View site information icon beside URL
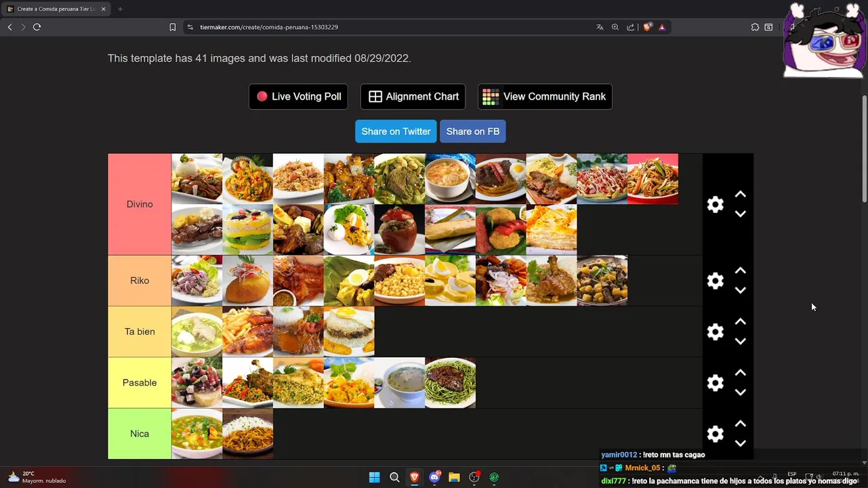The width and height of the screenshot is (868, 488). (190, 27)
